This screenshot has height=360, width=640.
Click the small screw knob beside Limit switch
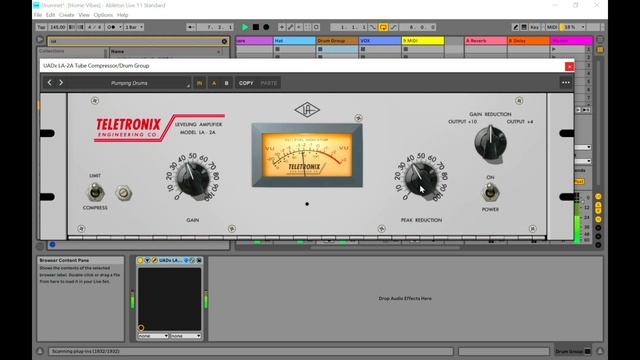124,193
